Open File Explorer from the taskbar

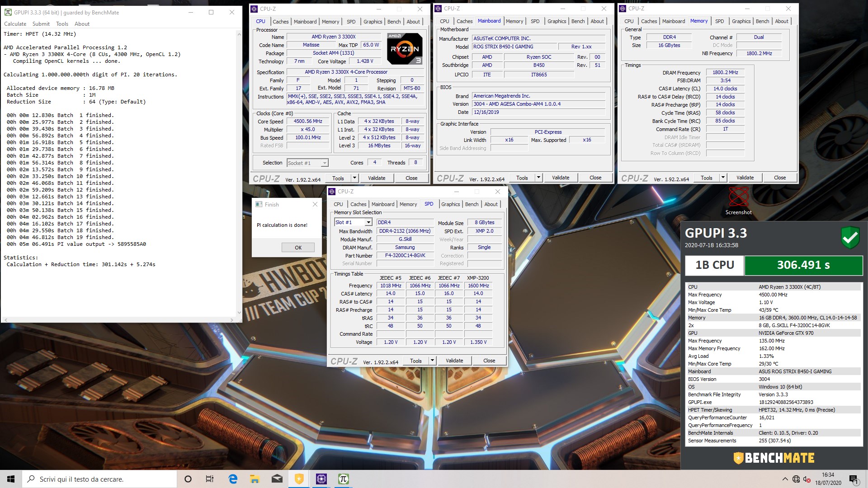point(255,479)
